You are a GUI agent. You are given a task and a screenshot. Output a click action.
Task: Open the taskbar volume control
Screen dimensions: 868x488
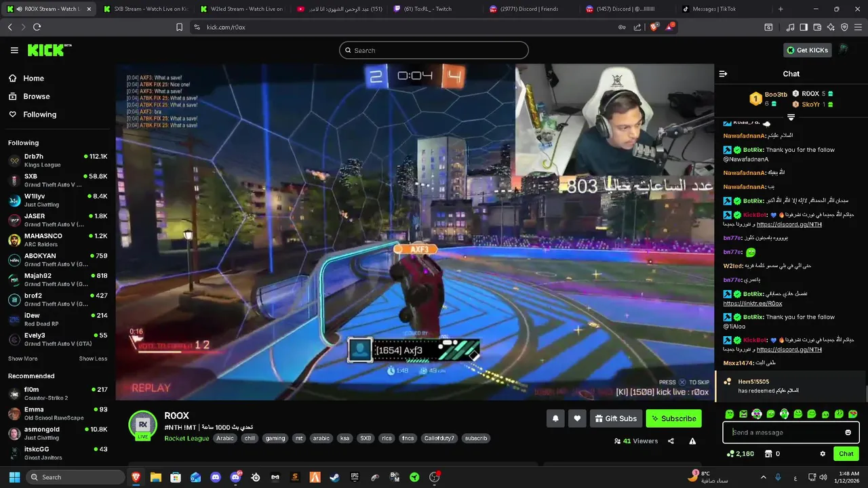coord(823,477)
